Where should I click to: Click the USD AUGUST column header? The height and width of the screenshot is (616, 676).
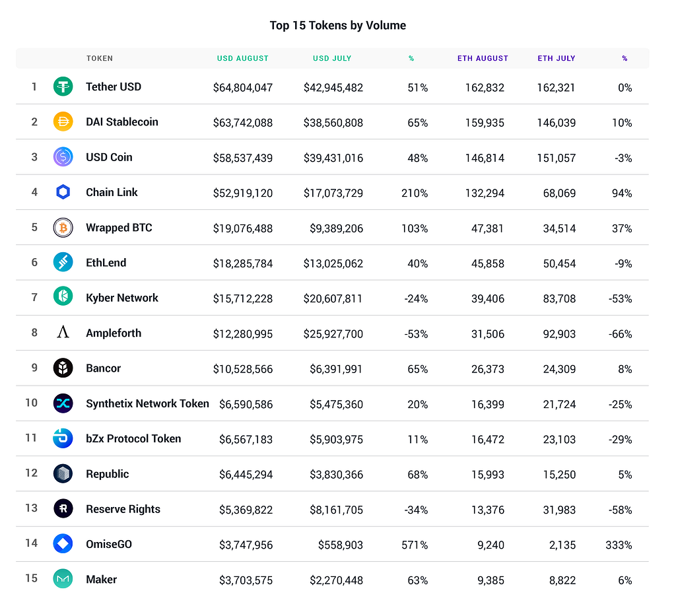pyautogui.click(x=243, y=58)
